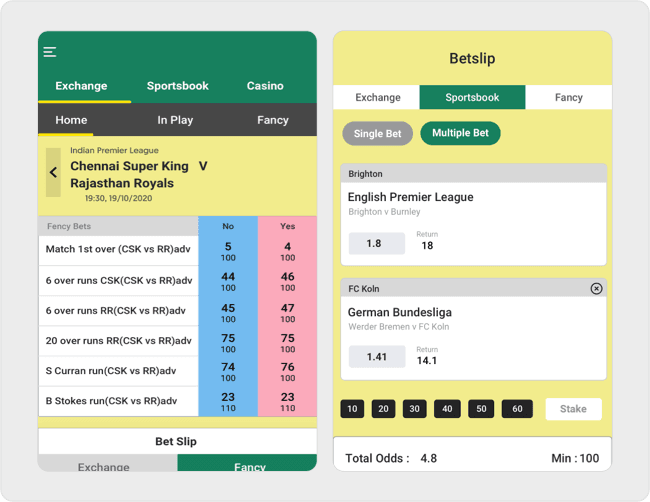Expand the Bet Slip bar

[176, 441]
